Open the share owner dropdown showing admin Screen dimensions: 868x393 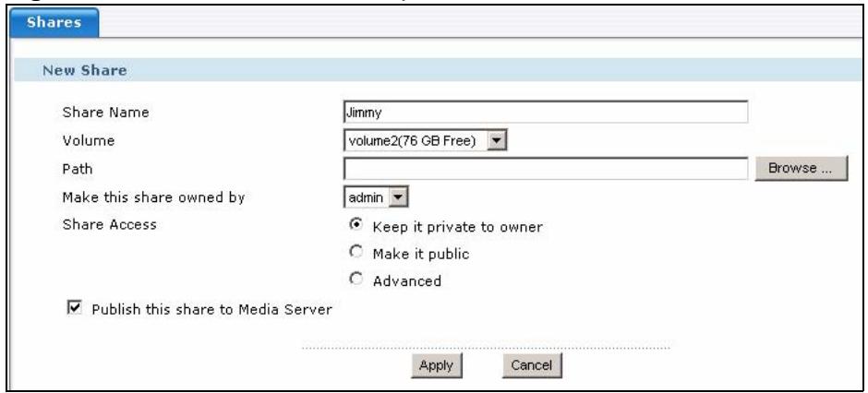tap(376, 197)
